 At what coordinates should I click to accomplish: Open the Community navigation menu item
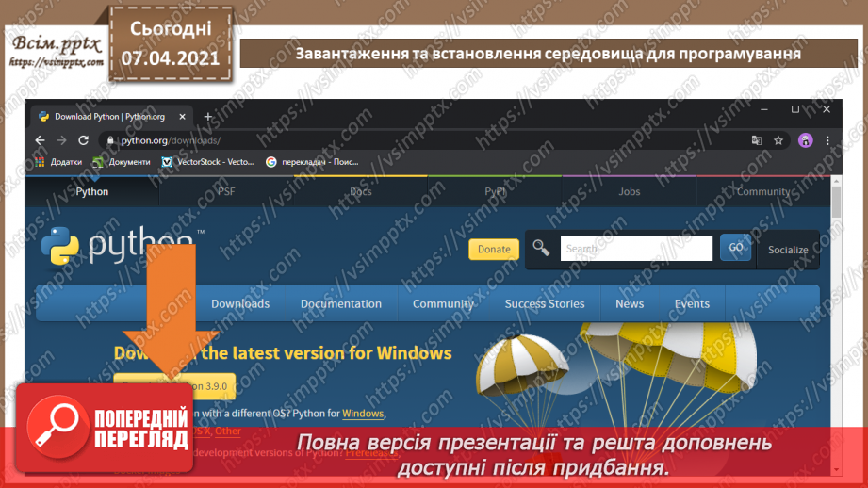(x=443, y=303)
